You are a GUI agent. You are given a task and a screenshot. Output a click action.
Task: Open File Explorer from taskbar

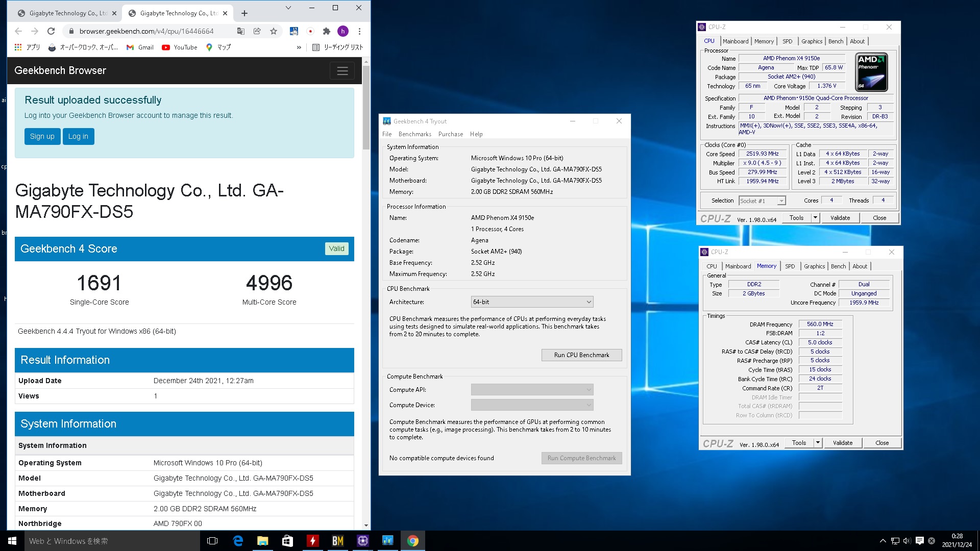(x=262, y=541)
